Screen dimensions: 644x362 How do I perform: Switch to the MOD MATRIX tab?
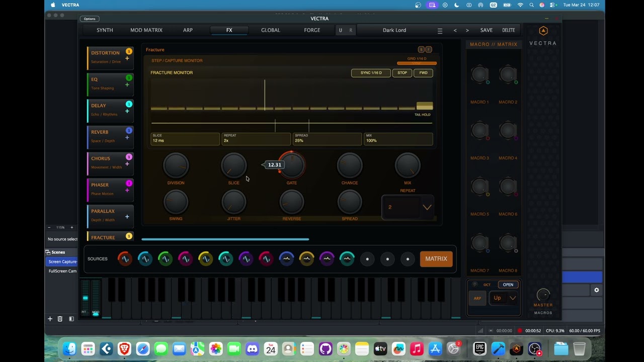[146, 30]
